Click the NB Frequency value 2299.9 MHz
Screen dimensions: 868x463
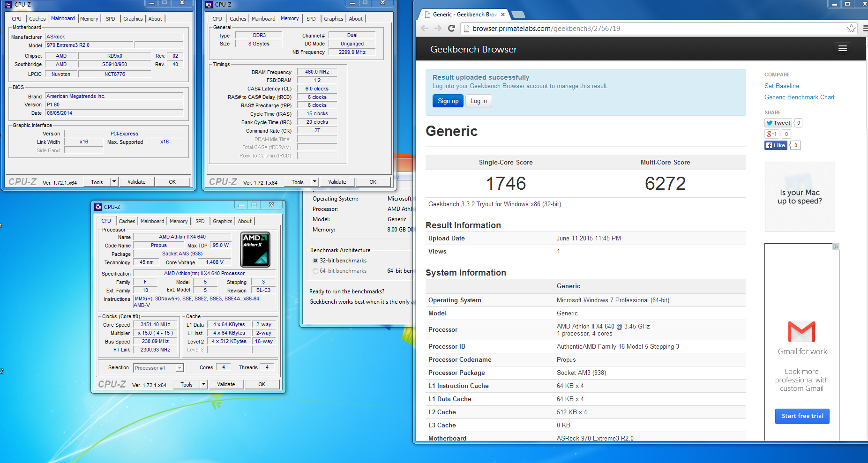click(x=352, y=52)
